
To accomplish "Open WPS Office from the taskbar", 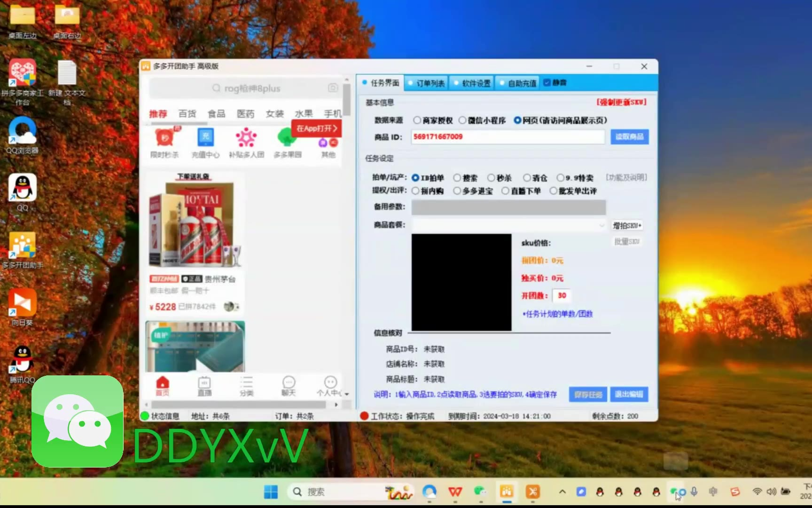I will pos(455,492).
